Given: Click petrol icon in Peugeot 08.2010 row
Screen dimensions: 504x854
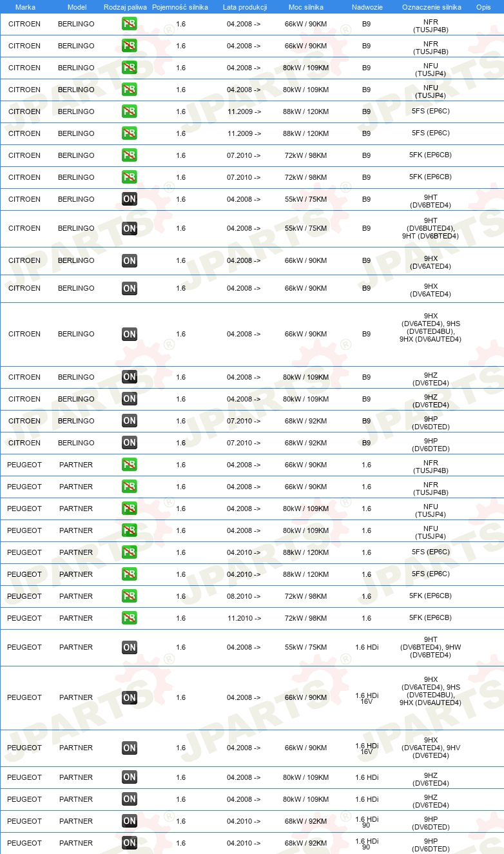Looking at the screenshot, I should 130,596.
